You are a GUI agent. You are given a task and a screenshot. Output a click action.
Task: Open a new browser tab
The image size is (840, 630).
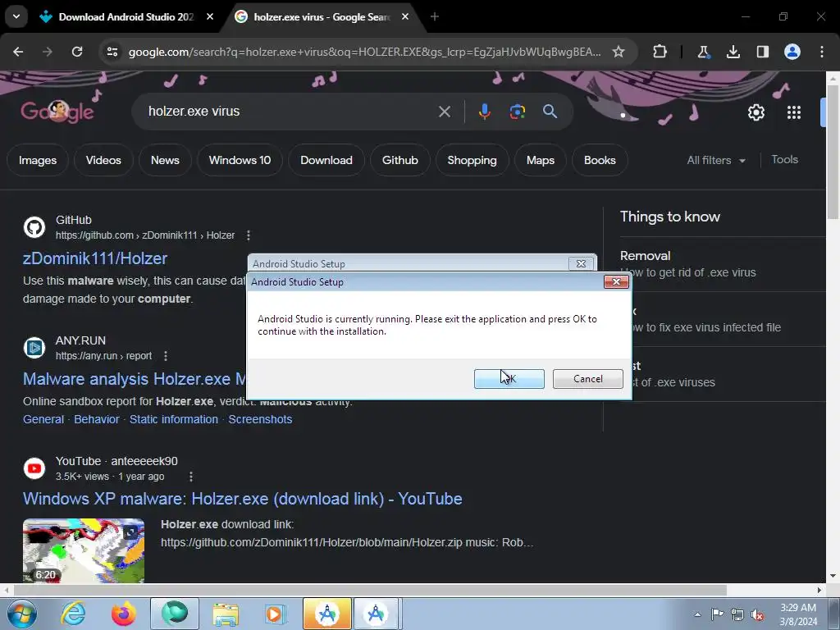click(435, 16)
